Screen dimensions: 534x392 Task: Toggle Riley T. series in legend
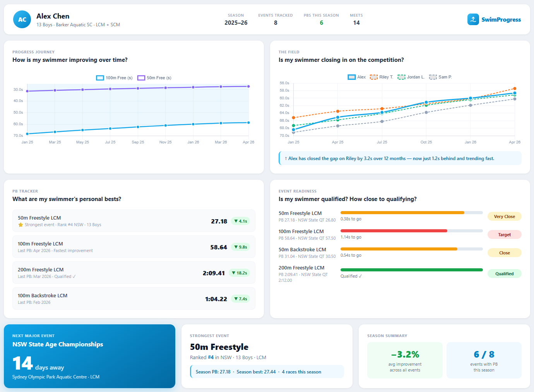pos(382,77)
